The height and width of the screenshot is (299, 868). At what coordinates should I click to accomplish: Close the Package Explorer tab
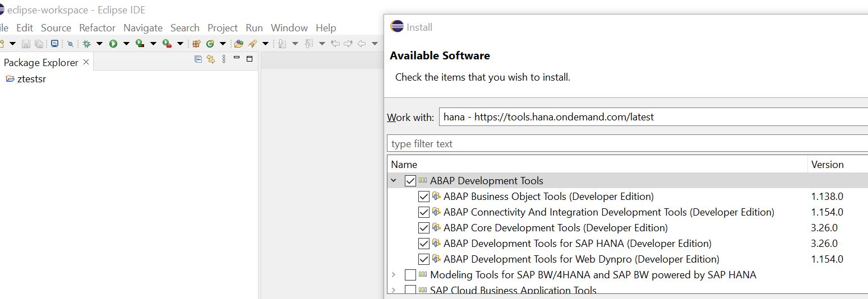pos(86,62)
